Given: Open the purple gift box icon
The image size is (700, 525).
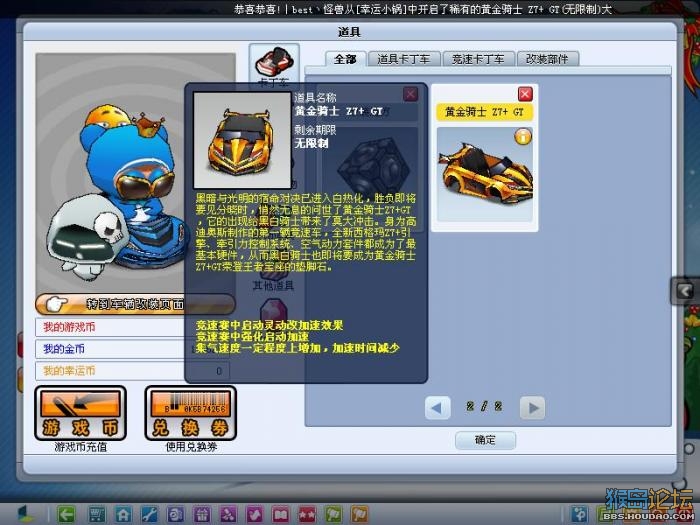Looking at the screenshot, I should (202, 514).
